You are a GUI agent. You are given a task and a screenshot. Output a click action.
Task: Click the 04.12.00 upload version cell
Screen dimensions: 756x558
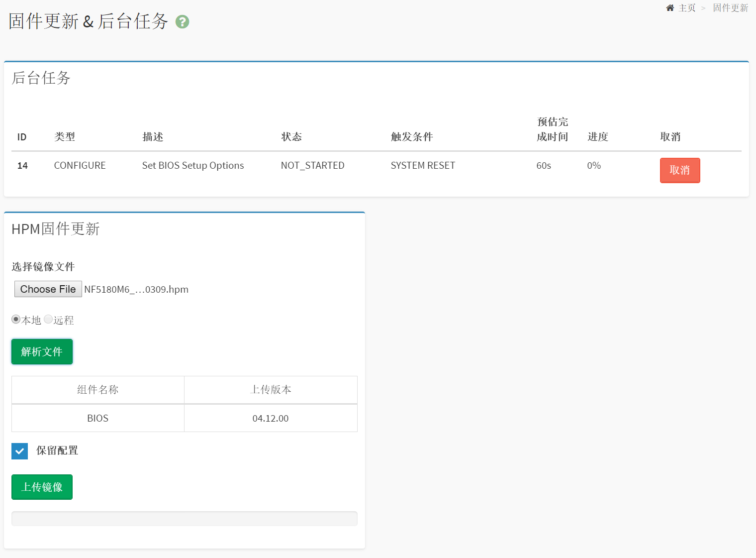(x=270, y=418)
